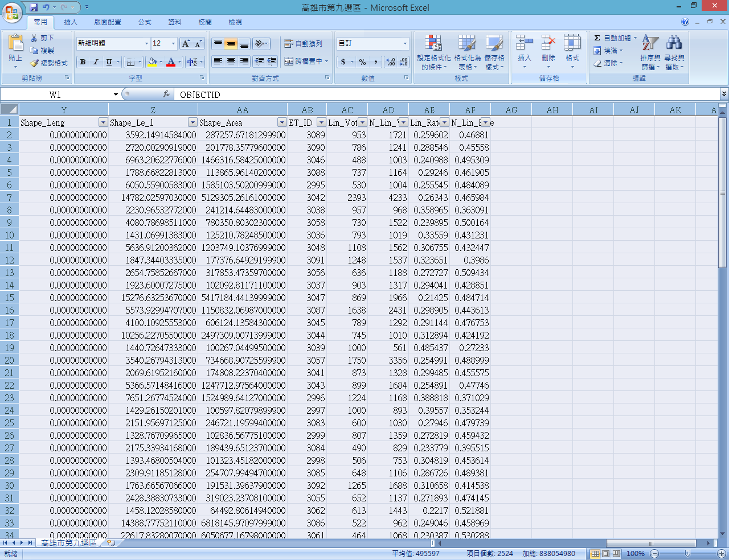Open the filter dropdown on Shape_Area column
Screen dimensions: 729x560
click(281, 122)
